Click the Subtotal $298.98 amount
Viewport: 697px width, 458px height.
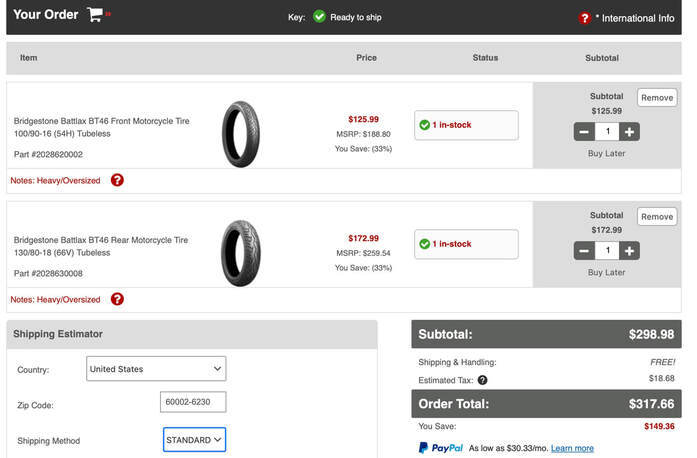pos(651,334)
